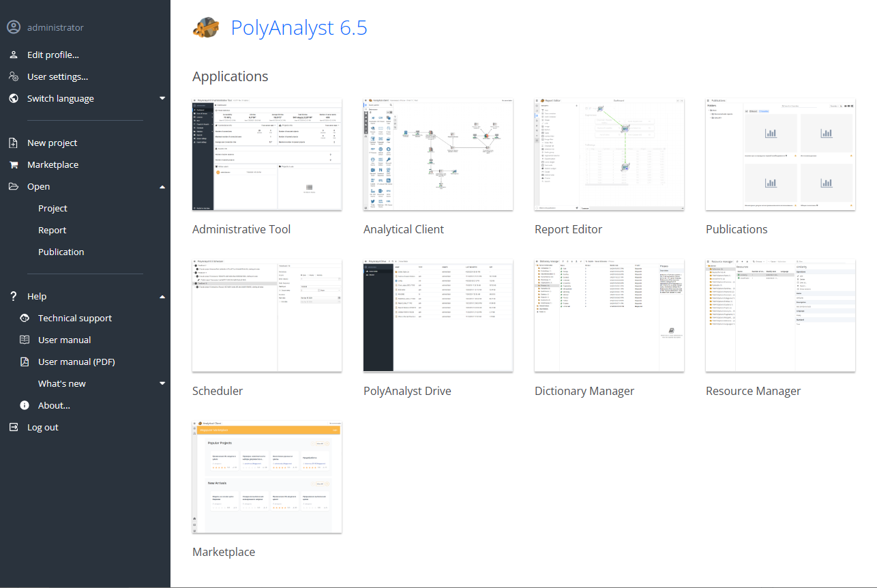Click the Open folder icon in sidebar
Screen dimensions: 877x588
pos(13,186)
